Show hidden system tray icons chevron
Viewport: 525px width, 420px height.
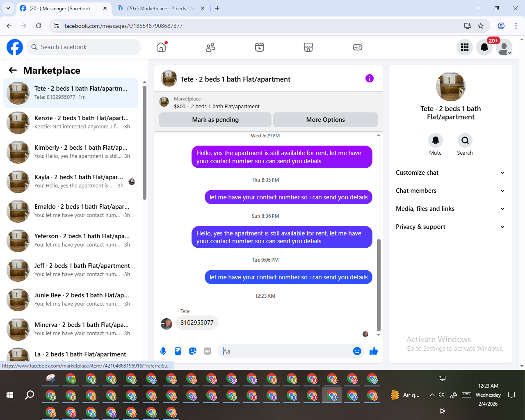[432, 395]
